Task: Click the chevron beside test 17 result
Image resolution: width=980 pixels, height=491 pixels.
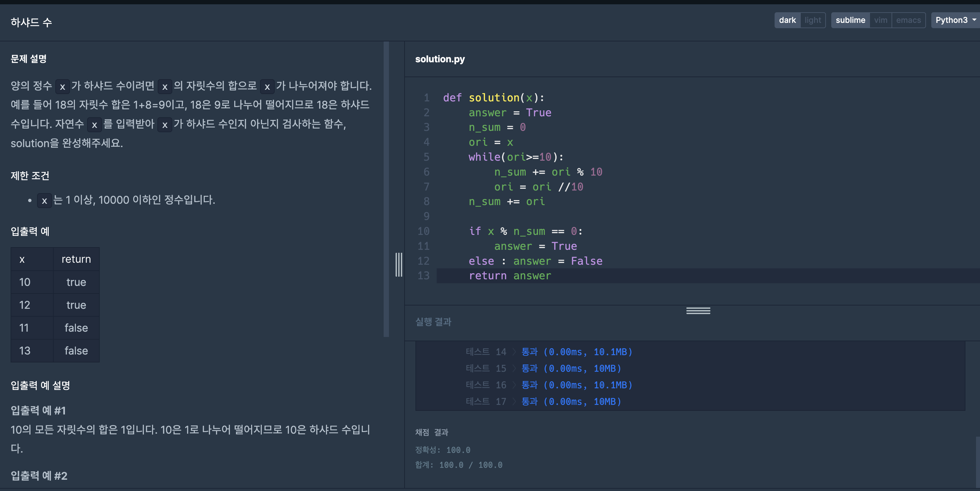Action: click(x=514, y=402)
